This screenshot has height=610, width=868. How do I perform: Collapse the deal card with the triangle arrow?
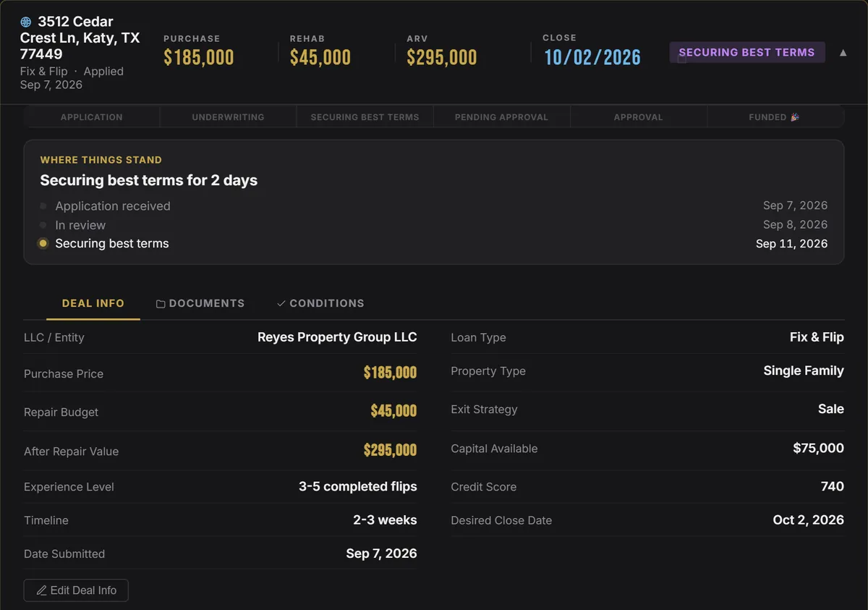(843, 52)
